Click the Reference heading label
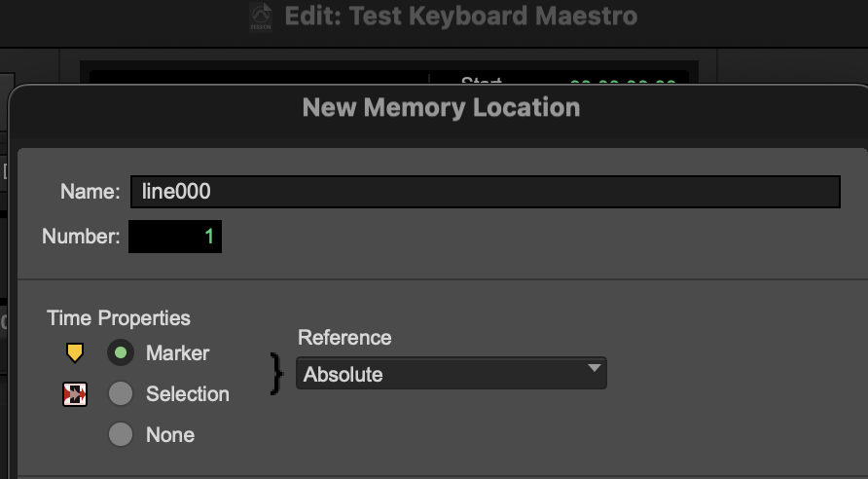Viewport: 868px width, 479px height. [344, 337]
